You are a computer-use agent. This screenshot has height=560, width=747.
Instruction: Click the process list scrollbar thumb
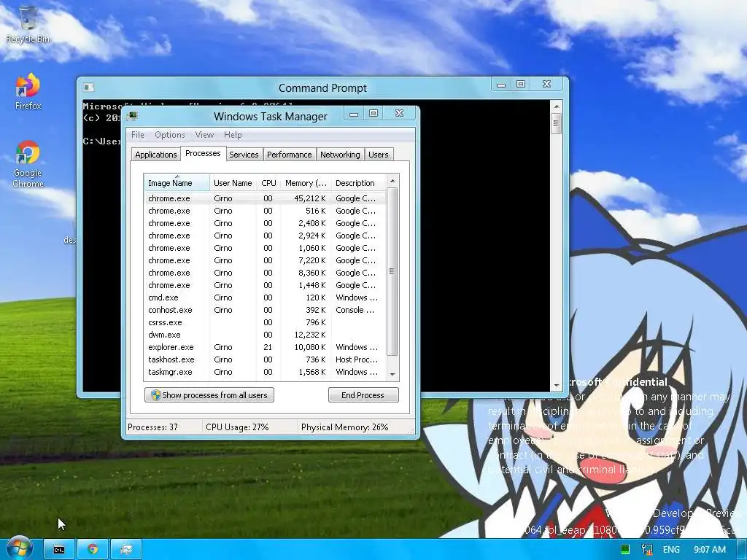pyautogui.click(x=392, y=271)
